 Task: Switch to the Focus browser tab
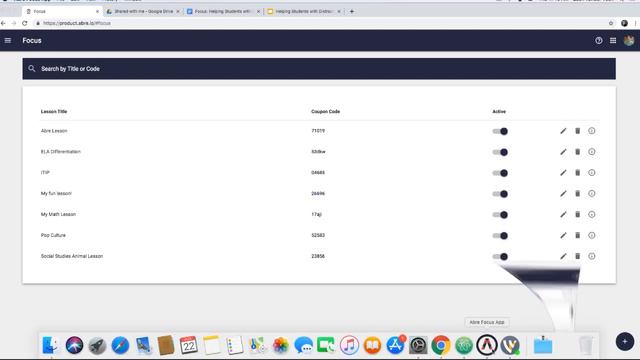pos(61,11)
